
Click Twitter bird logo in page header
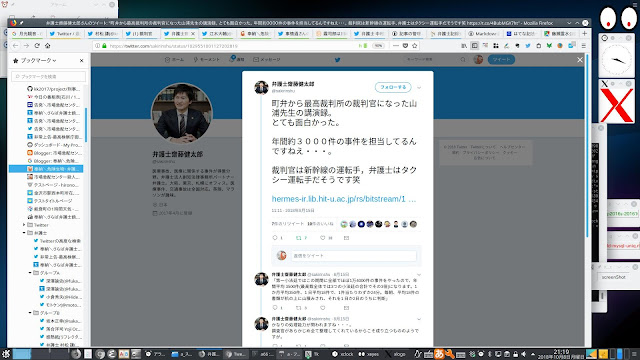[338, 60]
